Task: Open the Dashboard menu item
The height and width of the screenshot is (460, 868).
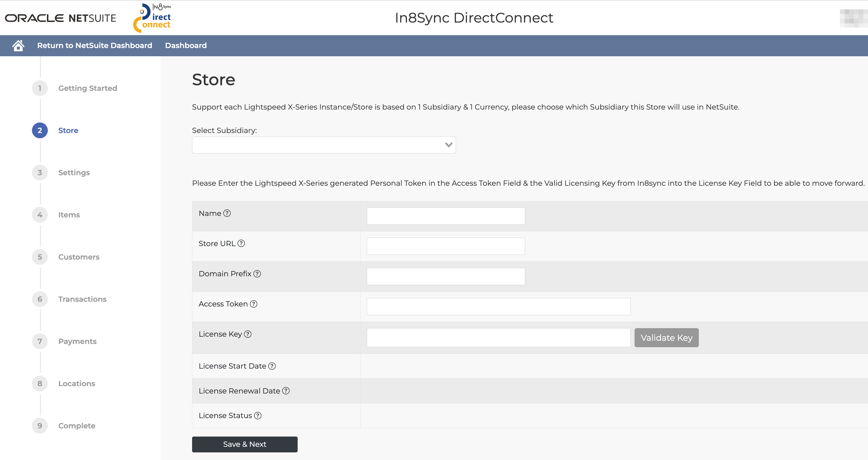Action: click(186, 45)
